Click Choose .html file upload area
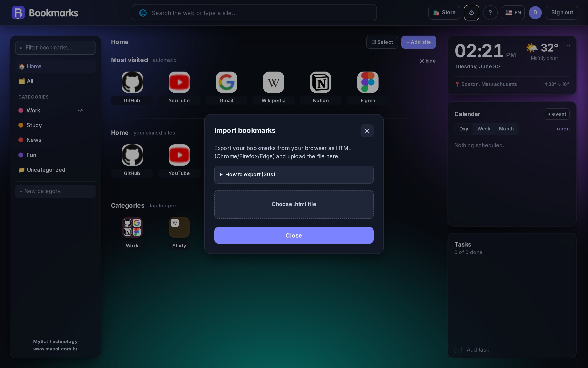This screenshot has width=588, height=368. pos(294,204)
